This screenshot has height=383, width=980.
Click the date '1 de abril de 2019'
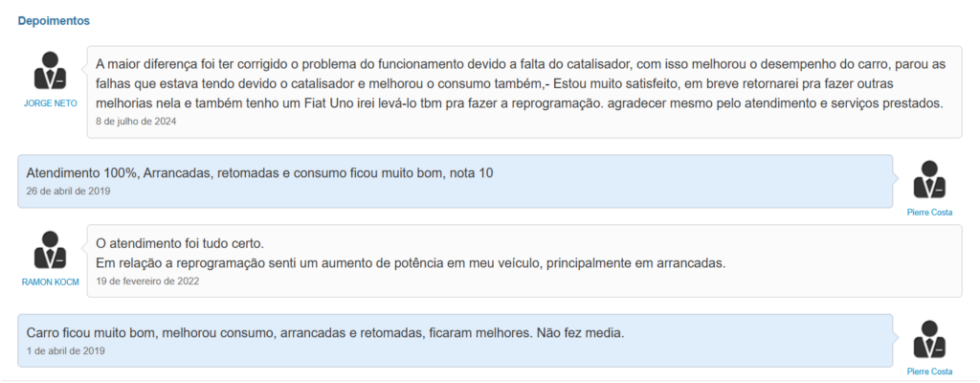coord(66,350)
